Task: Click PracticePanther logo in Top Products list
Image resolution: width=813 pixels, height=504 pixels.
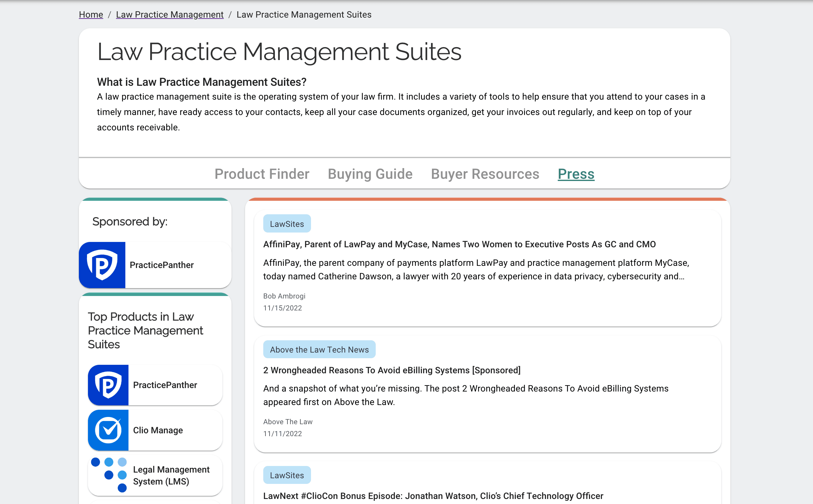Action: [108, 385]
